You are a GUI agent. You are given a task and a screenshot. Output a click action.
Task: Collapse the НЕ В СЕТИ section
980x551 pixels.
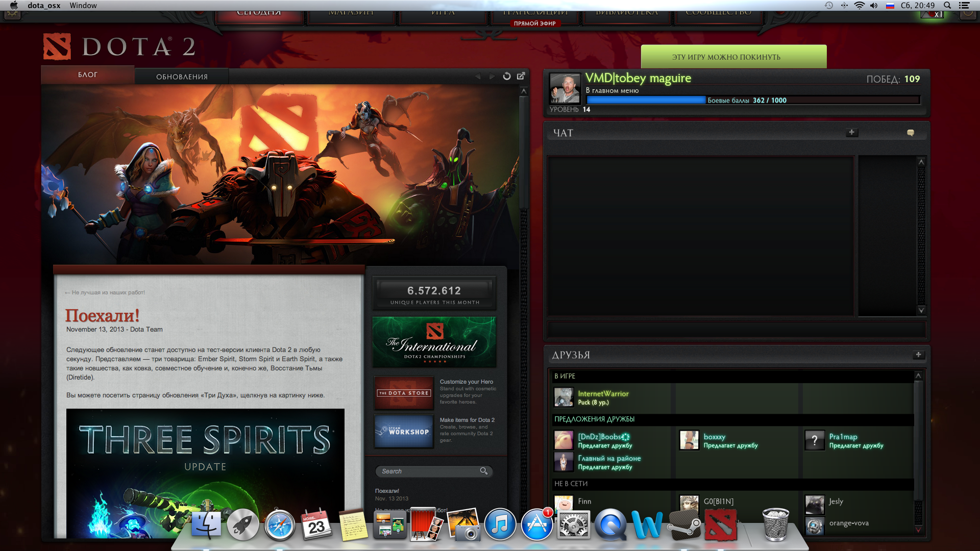pos(733,484)
